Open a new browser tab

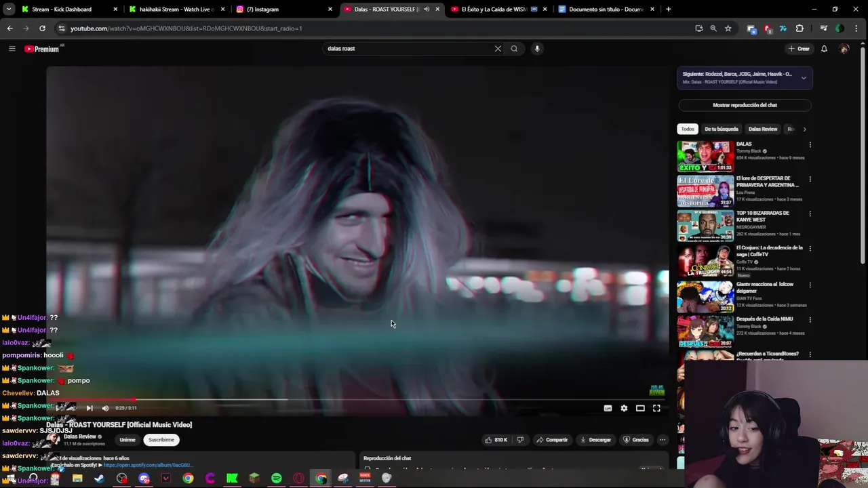(668, 9)
